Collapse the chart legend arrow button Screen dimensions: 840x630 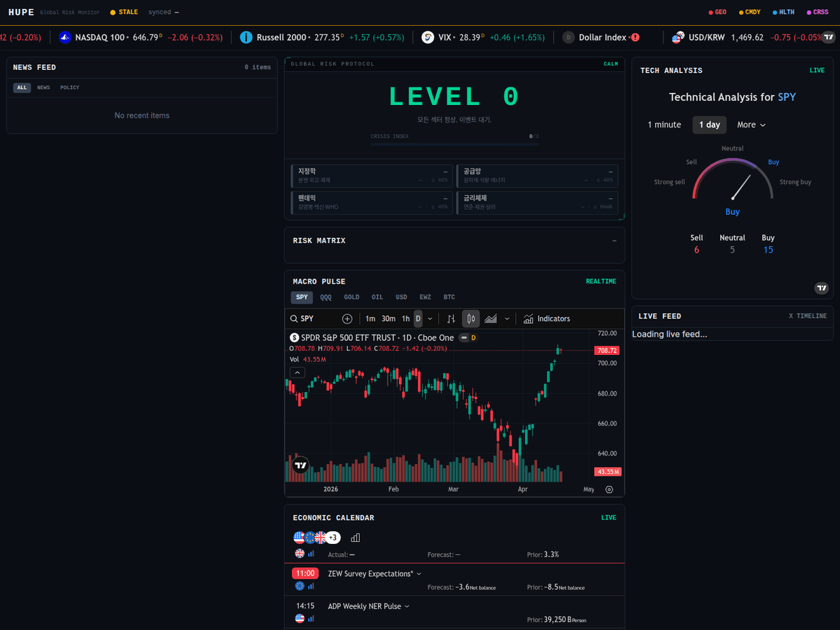point(297,372)
